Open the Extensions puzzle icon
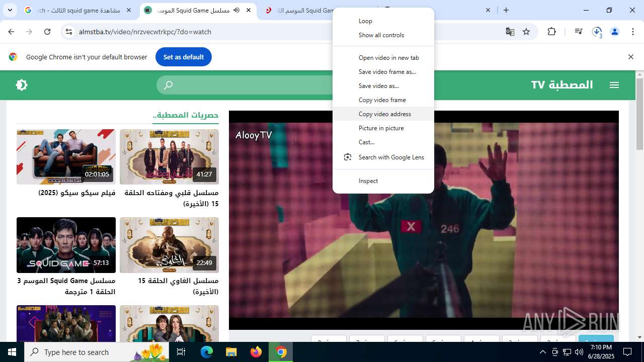The height and width of the screenshot is (362, 644). [552, 32]
